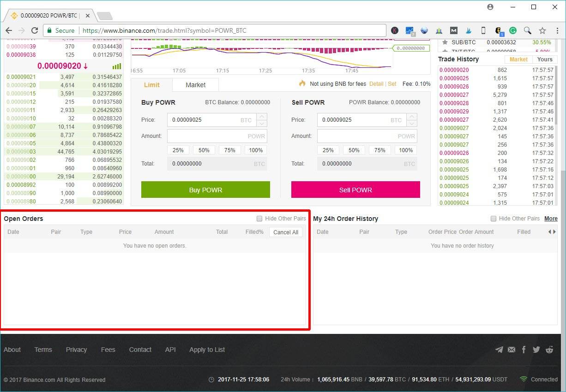This screenshot has height=392, width=566.
Task: Click Cancel All in Open Orders
Action: click(x=286, y=232)
